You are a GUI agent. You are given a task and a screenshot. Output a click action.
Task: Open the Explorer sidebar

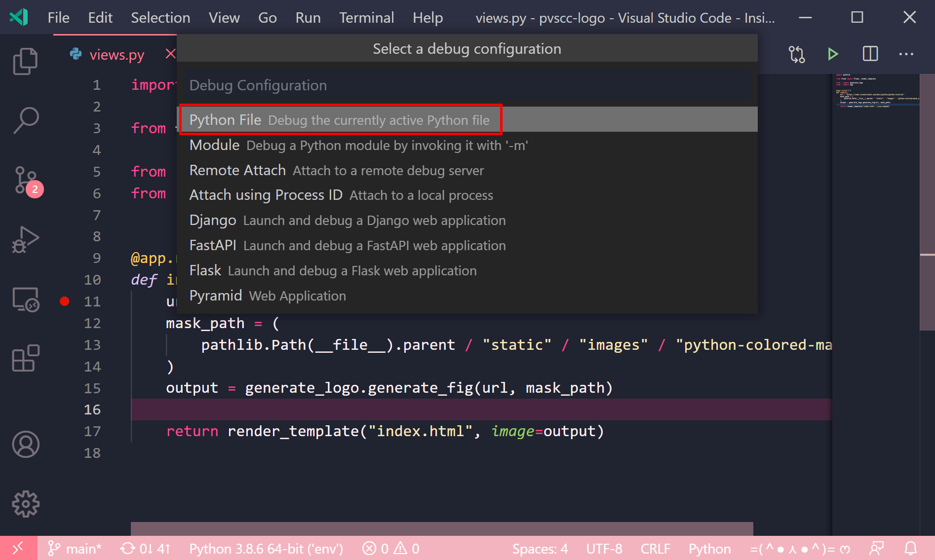tap(25, 61)
